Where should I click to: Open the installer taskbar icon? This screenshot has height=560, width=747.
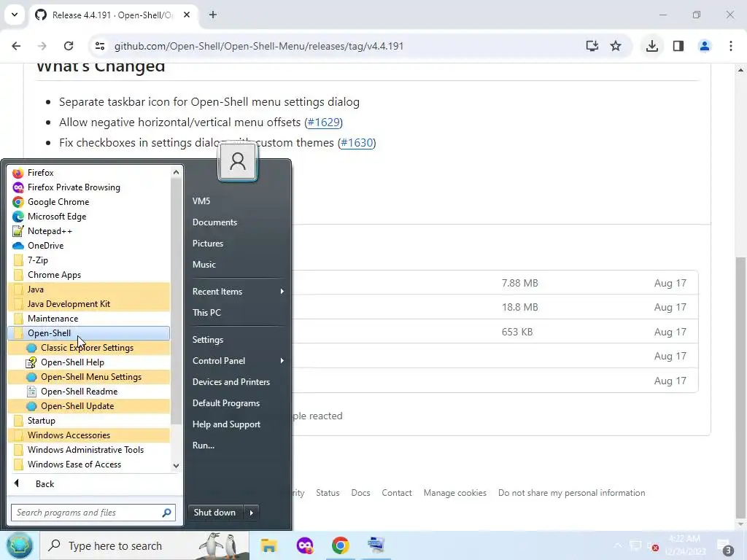coord(376,545)
